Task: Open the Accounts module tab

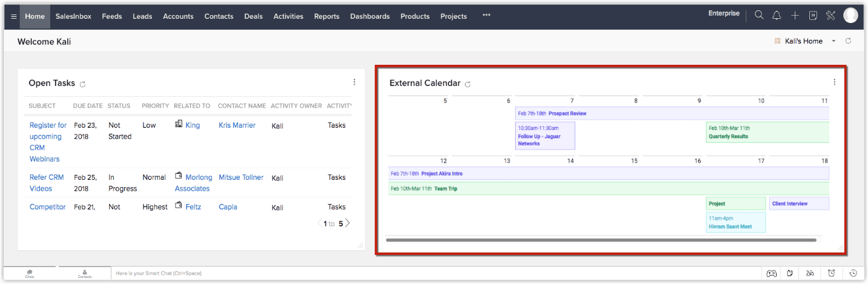Action: click(x=178, y=16)
